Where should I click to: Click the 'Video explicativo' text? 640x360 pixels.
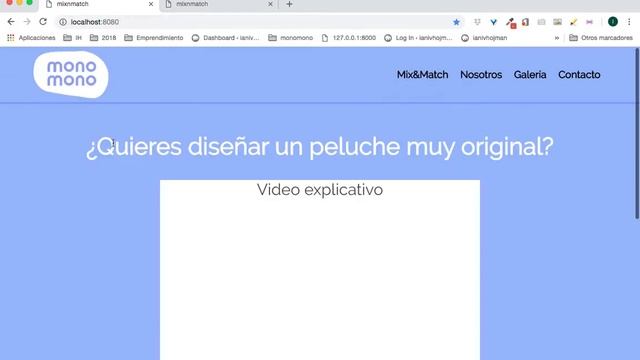coord(320,189)
